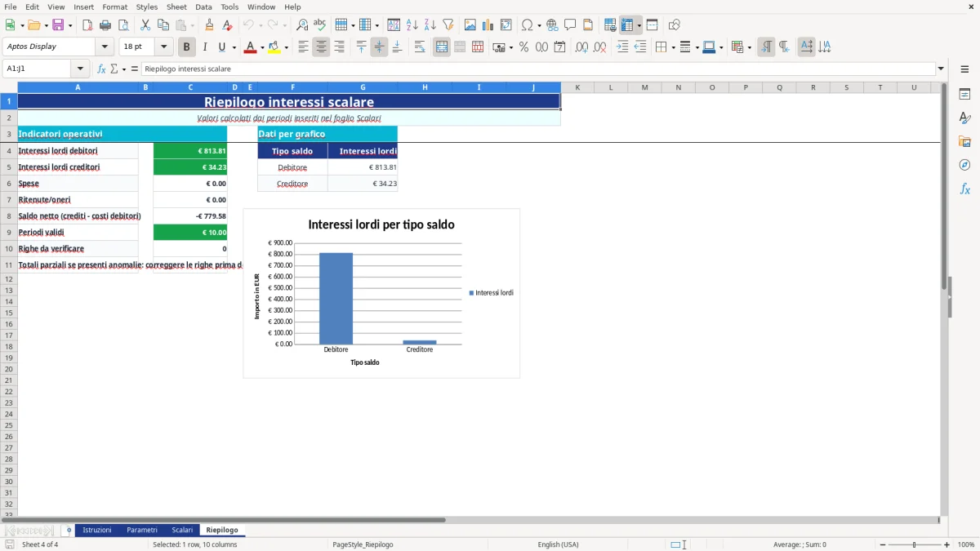This screenshot has height=551, width=980.
Task: Toggle Merge and Center Cells button
Action: pos(442,47)
